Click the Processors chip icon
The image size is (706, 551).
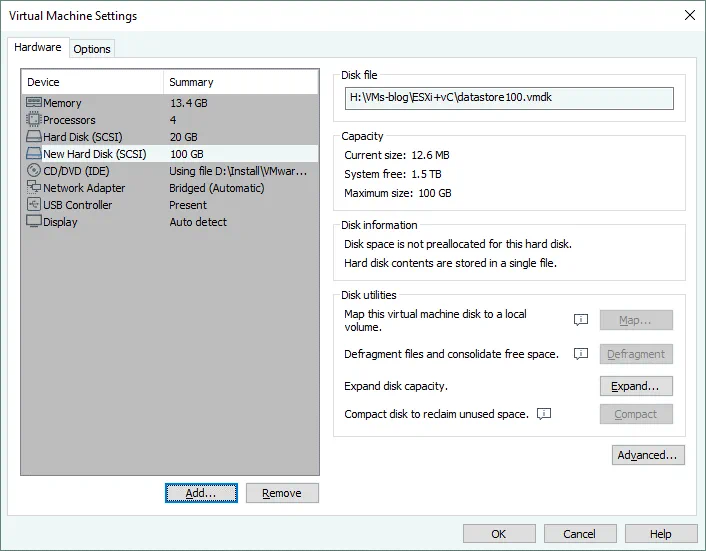coord(33,120)
